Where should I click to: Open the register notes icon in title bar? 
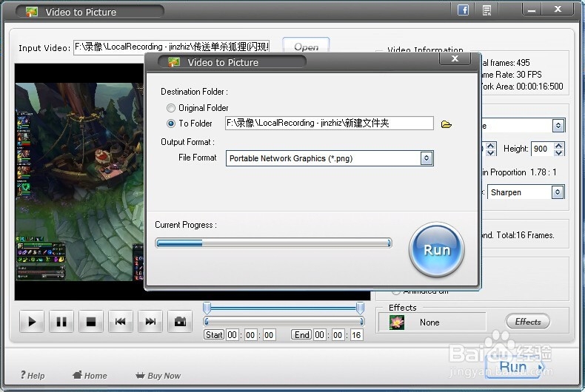pos(487,10)
